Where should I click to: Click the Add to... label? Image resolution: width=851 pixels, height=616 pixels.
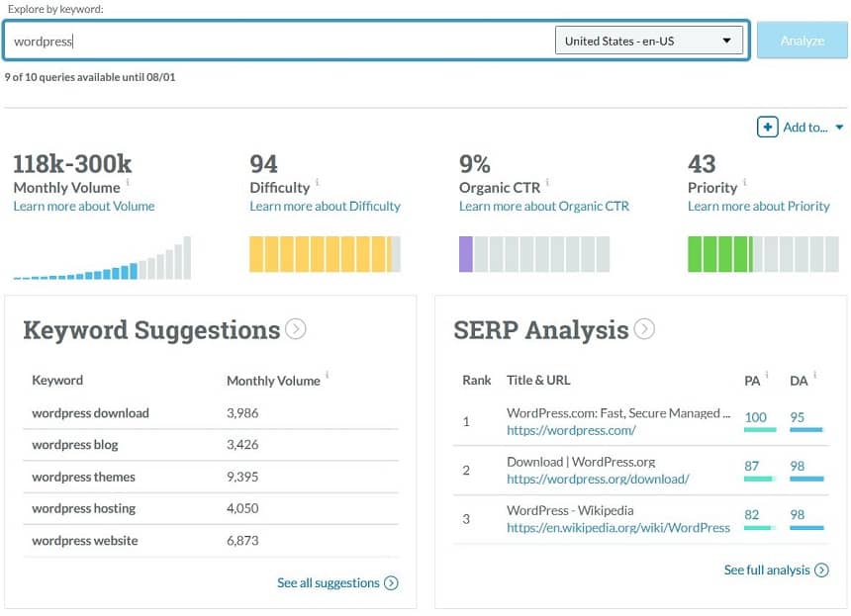click(x=805, y=128)
